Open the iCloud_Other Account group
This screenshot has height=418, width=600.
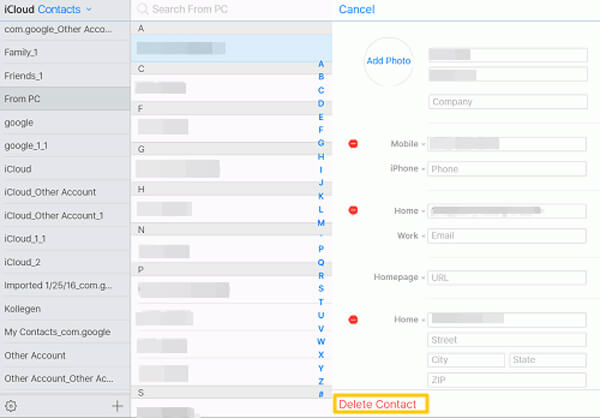[x=65, y=192]
